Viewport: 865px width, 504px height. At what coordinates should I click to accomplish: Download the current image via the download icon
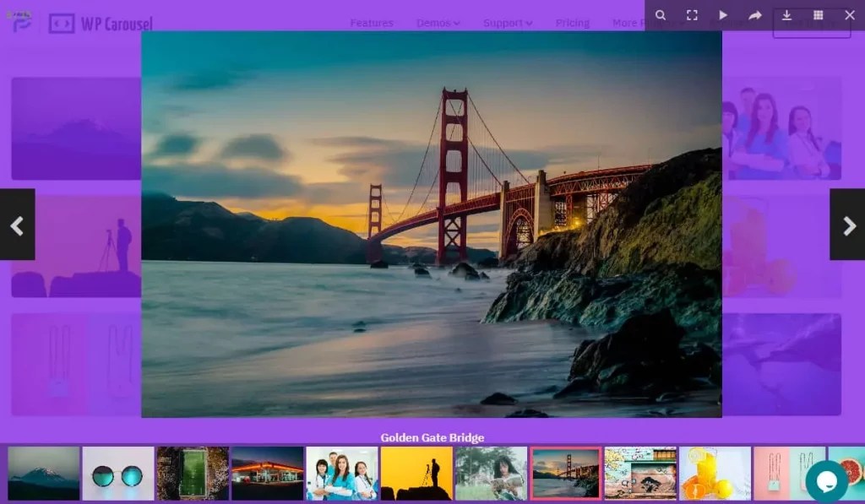pyautogui.click(x=786, y=15)
